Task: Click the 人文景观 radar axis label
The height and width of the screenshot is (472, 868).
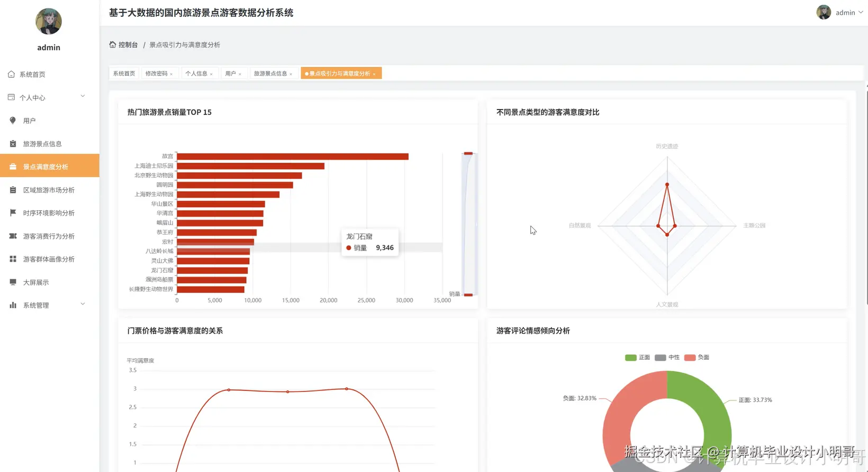Action: pyautogui.click(x=667, y=305)
